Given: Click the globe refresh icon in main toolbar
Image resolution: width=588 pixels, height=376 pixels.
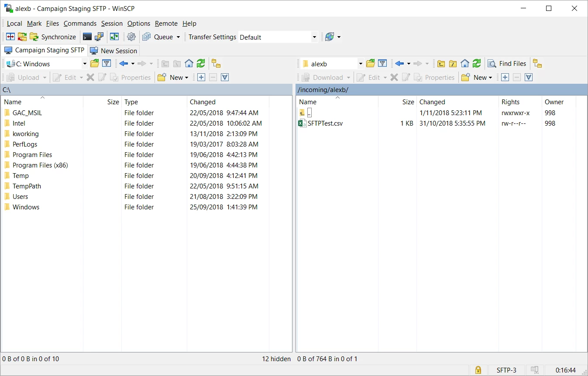Looking at the screenshot, I should pyautogui.click(x=330, y=37).
